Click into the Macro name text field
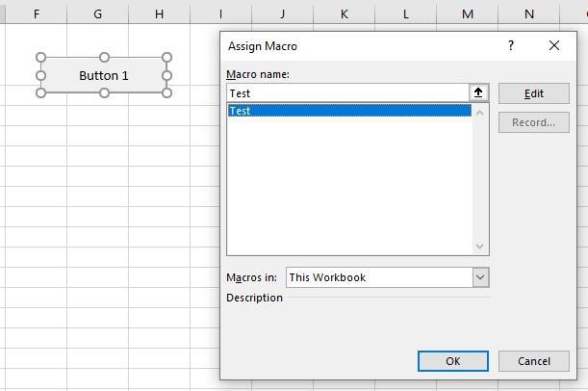 click(346, 93)
